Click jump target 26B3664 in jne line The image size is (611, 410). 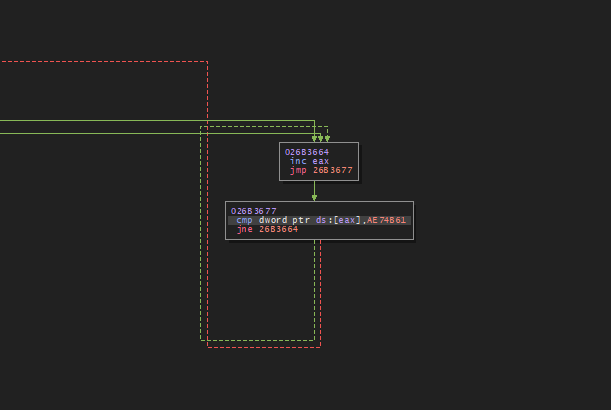[x=278, y=229]
